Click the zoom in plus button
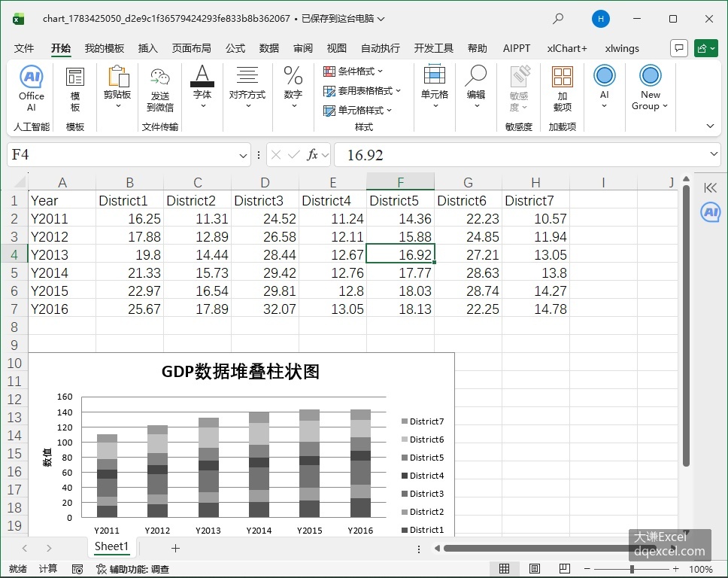 click(x=675, y=569)
